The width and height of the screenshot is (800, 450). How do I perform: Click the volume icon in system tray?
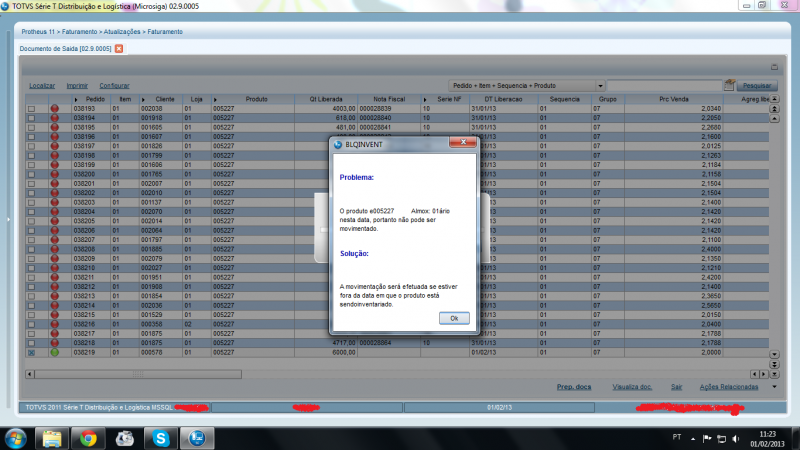[x=736, y=438]
